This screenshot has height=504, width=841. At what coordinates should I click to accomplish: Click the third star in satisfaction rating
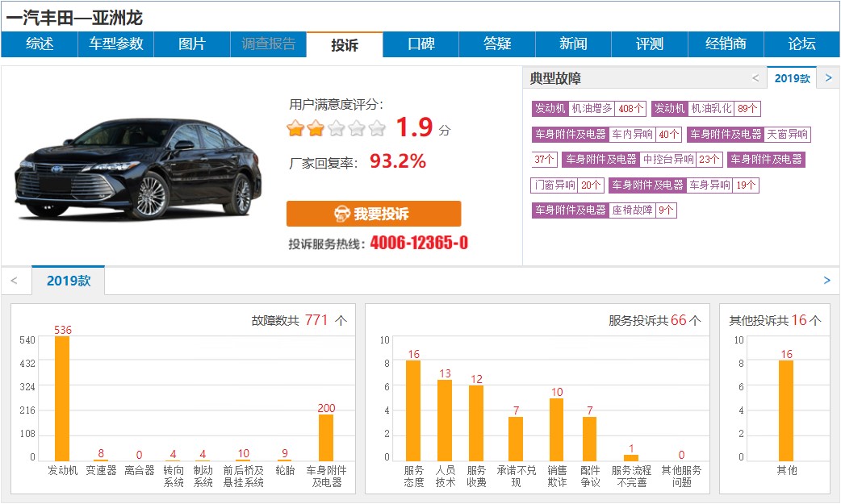pos(337,127)
